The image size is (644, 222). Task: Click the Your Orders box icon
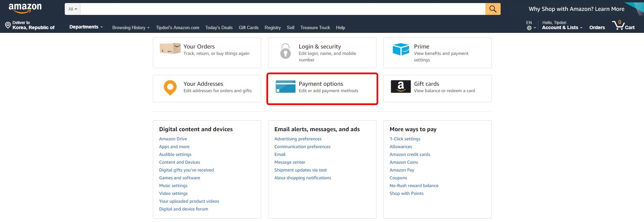click(x=170, y=49)
